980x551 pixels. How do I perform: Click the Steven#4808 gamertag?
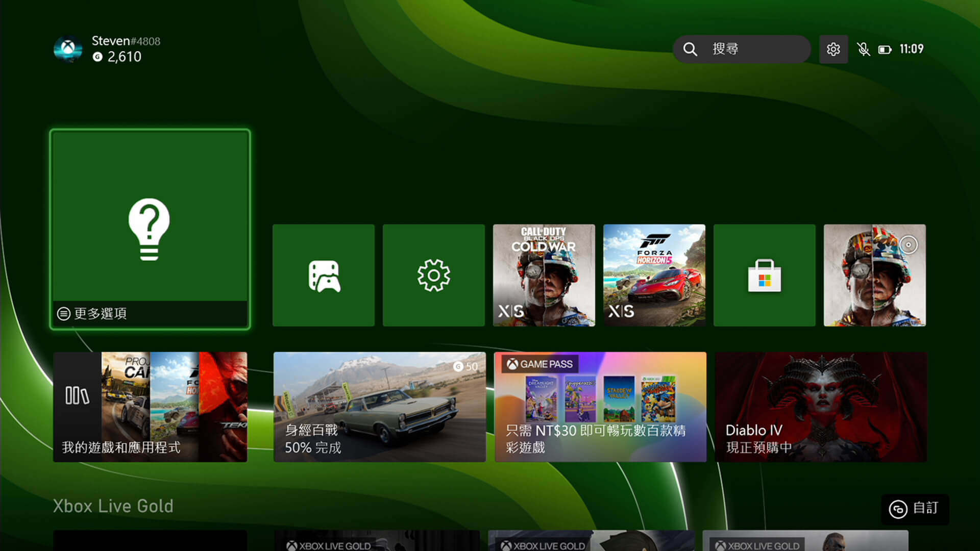tap(126, 41)
